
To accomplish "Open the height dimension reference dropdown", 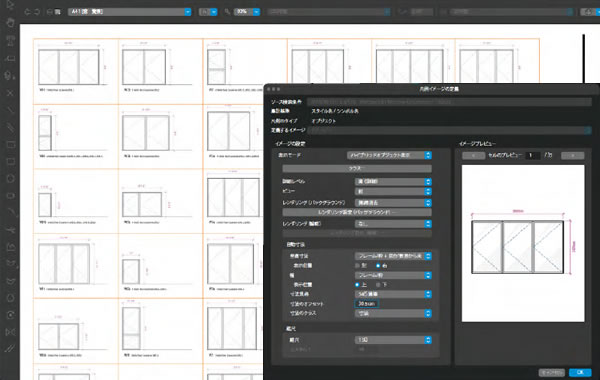I will pos(393,256).
